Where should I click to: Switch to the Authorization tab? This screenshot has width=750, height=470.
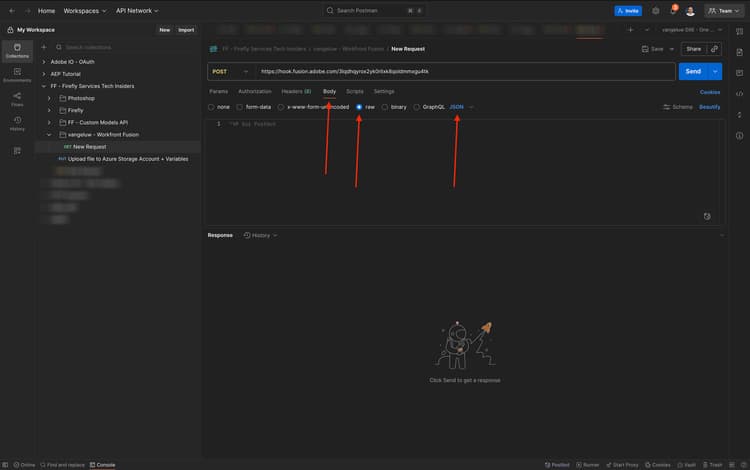pyautogui.click(x=254, y=91)
